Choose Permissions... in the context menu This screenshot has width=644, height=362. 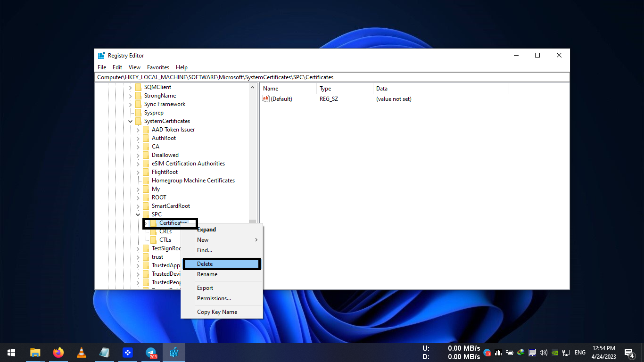tap(222, 298)
